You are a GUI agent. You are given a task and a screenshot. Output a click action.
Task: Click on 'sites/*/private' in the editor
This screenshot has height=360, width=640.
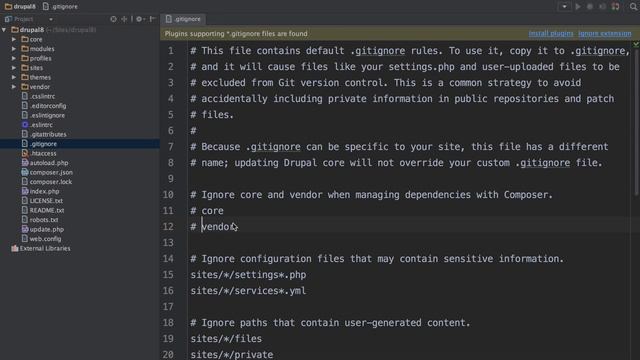(x=232, y=354)
